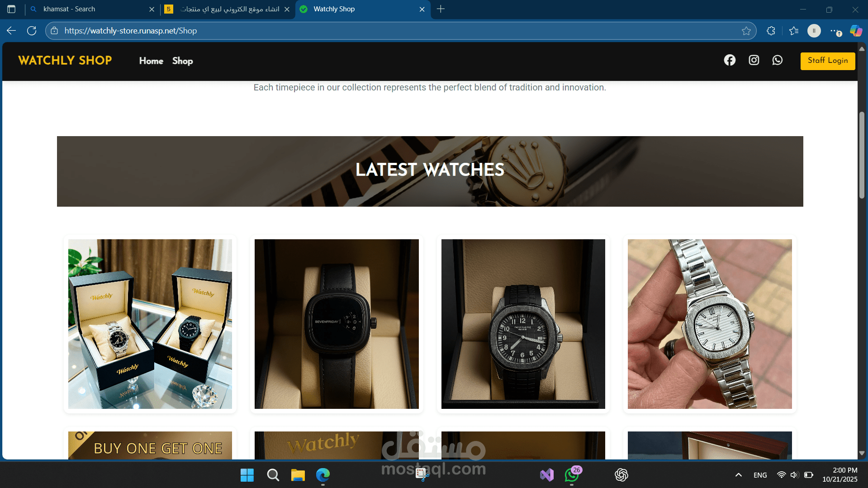Click the page vertical scrollbar thumb

(862, 155)
